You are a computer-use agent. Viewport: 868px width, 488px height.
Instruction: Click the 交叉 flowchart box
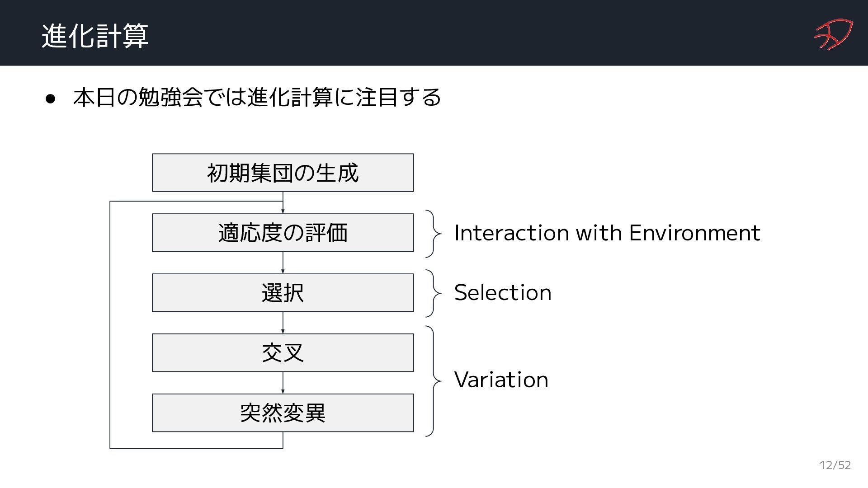[283, 353]
